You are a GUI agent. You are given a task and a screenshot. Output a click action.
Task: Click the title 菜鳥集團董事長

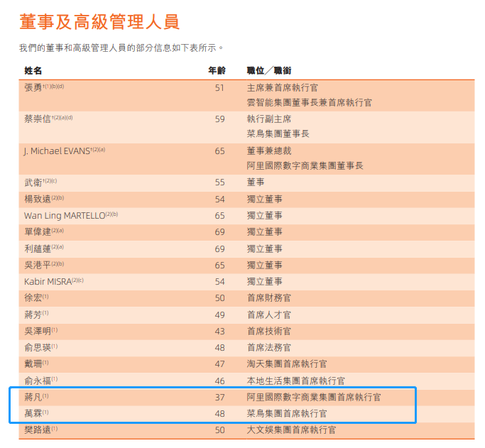278,134
